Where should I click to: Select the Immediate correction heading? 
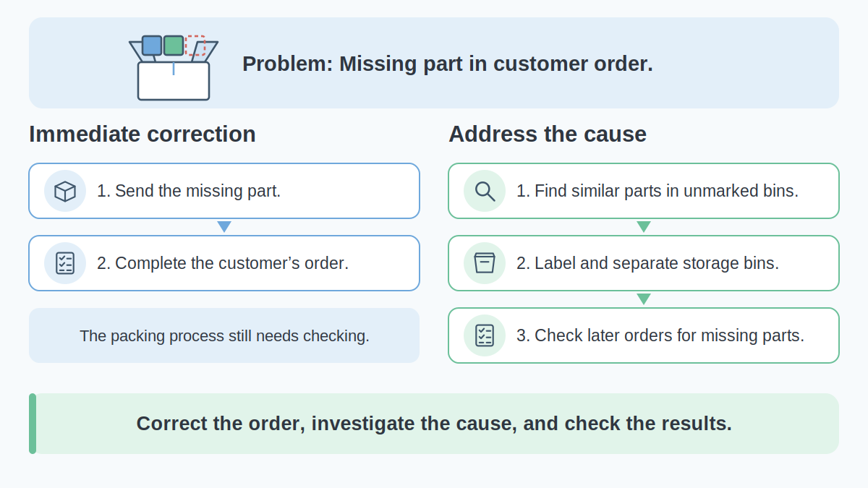click(142, 134)
